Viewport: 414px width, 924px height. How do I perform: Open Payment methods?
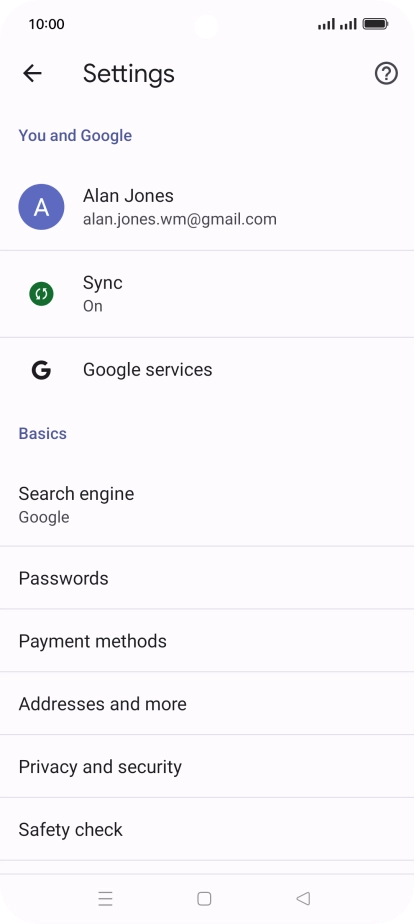[207, 641]
